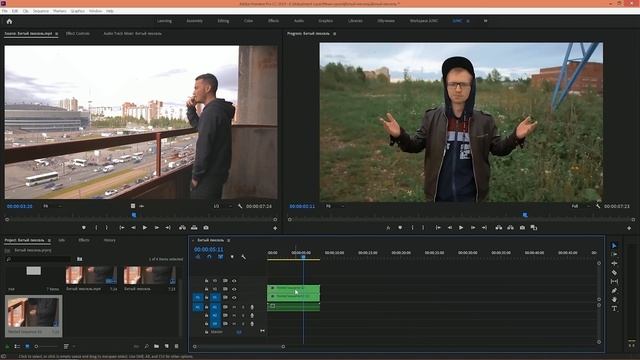640x360 pixels.
Task: Export frame from Source monitor camera icon
Action: 206,228
